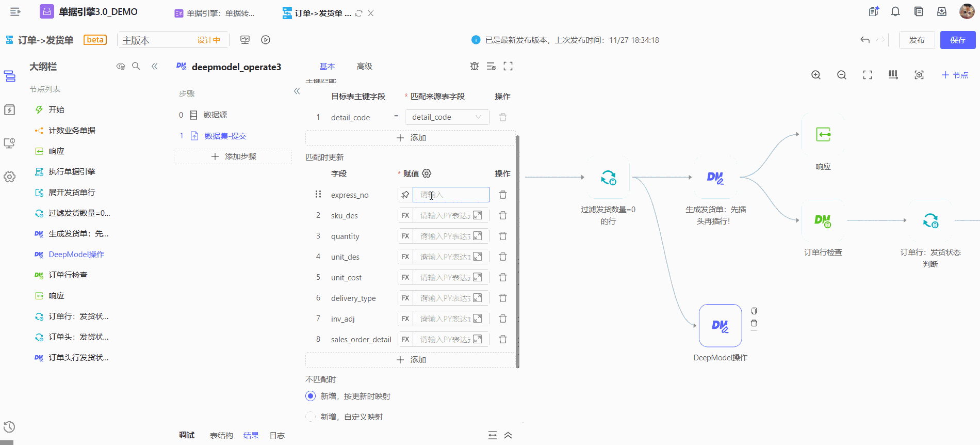Screen dimensions: 980x445
Task: Toggle the pin mode for express_no
Action: (x=405, y=195)
